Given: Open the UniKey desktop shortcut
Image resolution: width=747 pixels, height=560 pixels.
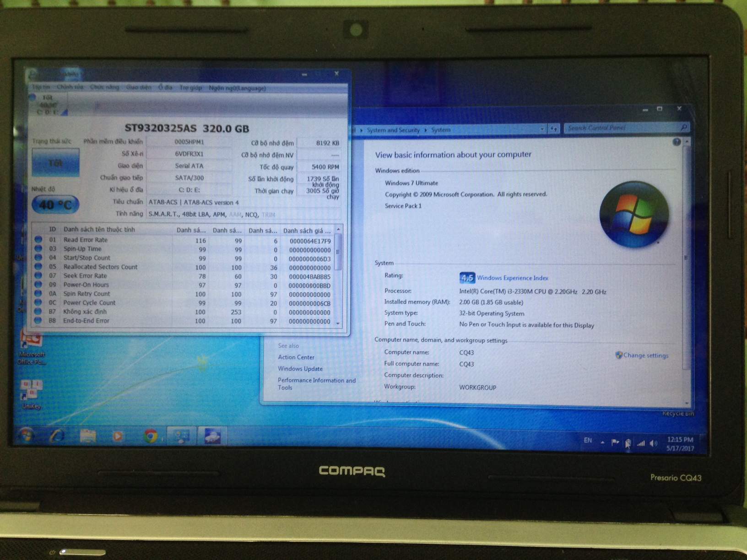Looking at the screenshot, I should tap(31, 394).
